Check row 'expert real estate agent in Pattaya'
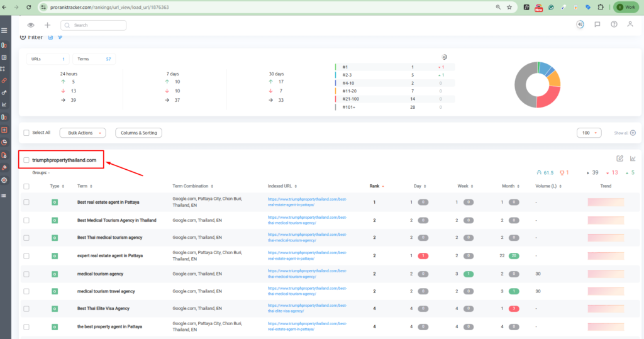Screen dimensions: 644x339 (x=26, y=256)
